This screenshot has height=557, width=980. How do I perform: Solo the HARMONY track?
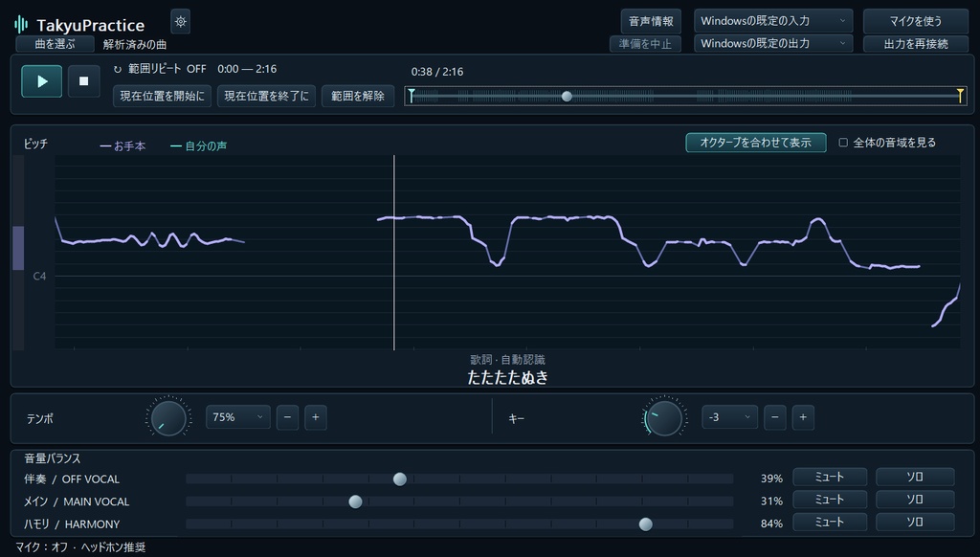click(x=915, y=522)
